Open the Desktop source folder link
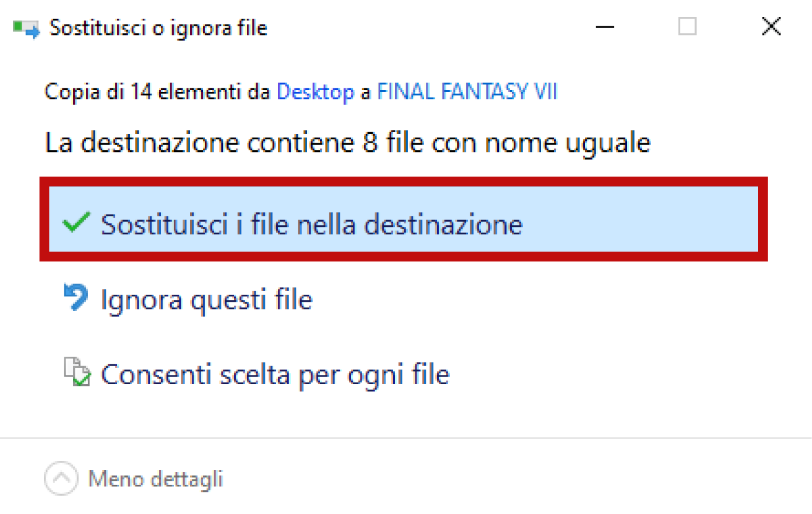812x514 pixels. 315,92
